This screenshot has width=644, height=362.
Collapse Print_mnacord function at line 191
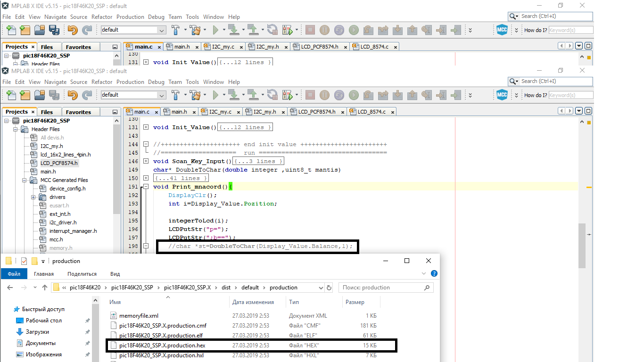[x=146, y=187]
